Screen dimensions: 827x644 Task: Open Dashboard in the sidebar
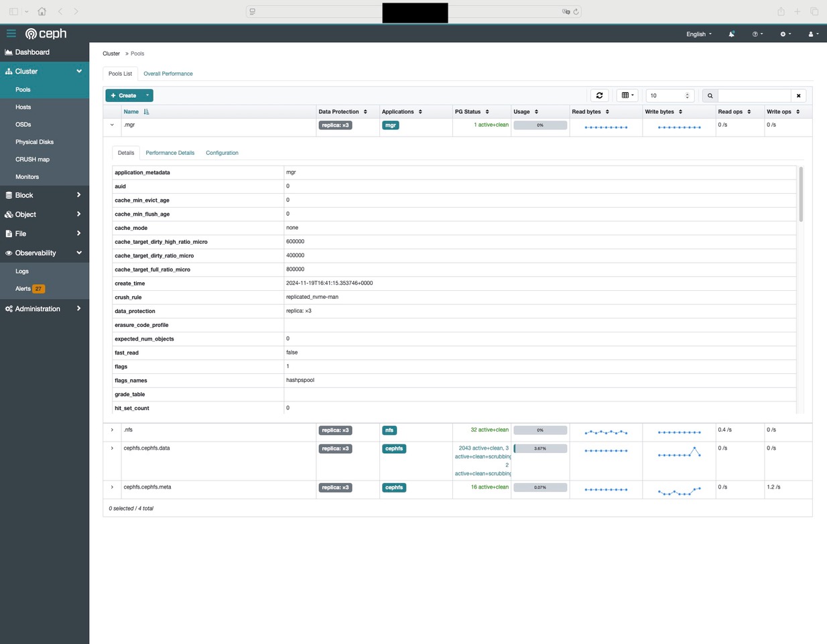point(44,52)
